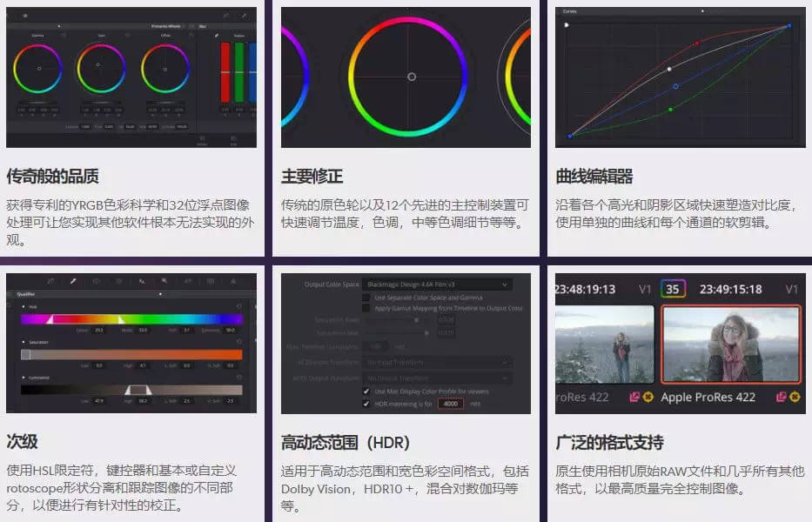Toggle the Luminance qualifier enable dot
The width and height of the screenshot is (812, 522).
(23, 378)
